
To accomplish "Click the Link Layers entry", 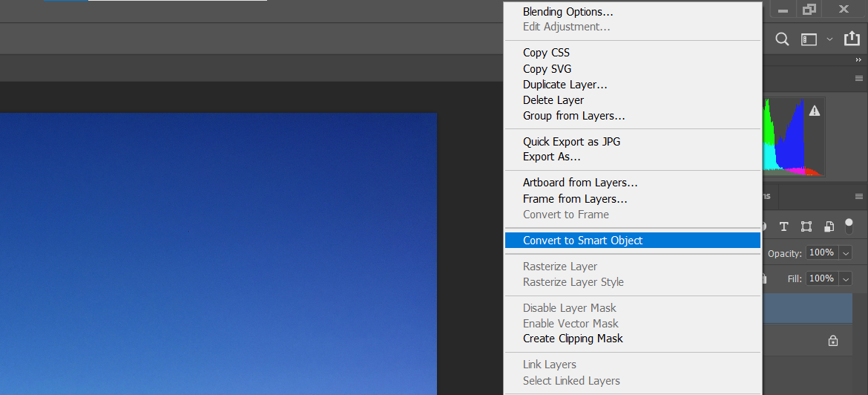I will coord(549,365).
